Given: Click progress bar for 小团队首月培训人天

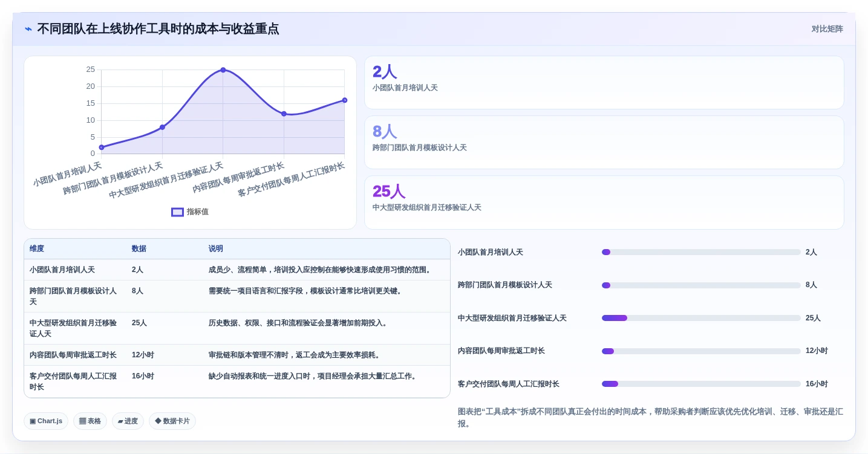Looking at the screenshot, I should 701,253.
